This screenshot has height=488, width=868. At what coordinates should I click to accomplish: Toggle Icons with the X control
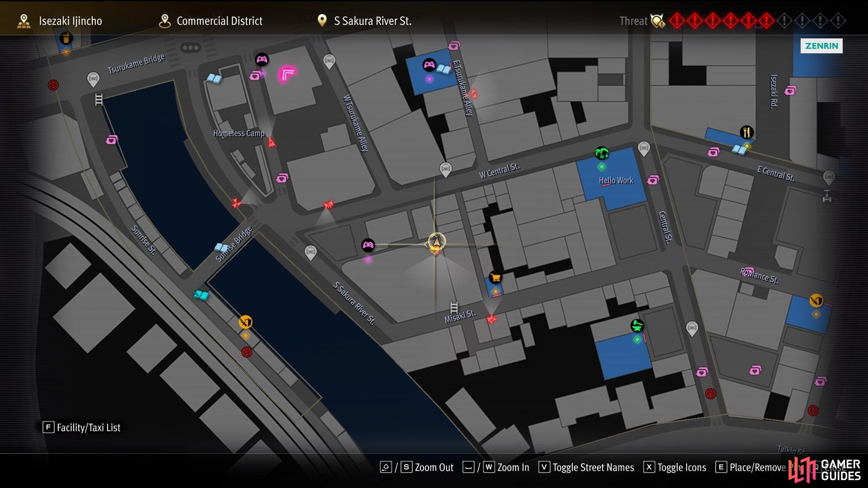tap(675, 467)
